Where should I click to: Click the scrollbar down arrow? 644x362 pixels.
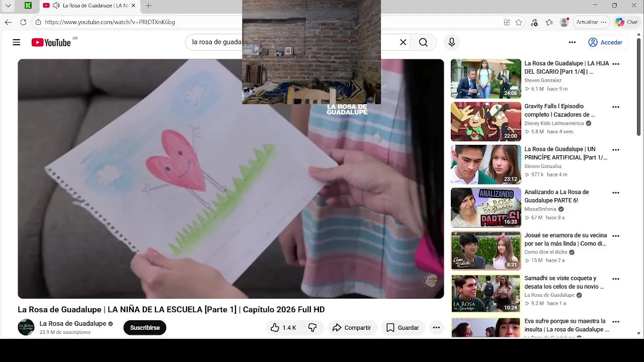pos(639,333)
